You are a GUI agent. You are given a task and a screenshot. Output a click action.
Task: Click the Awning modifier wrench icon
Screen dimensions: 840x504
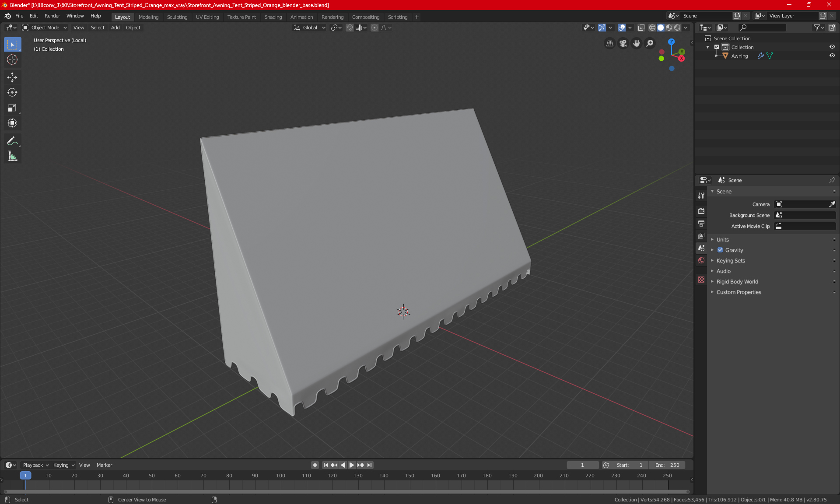(x=761, y=56)
